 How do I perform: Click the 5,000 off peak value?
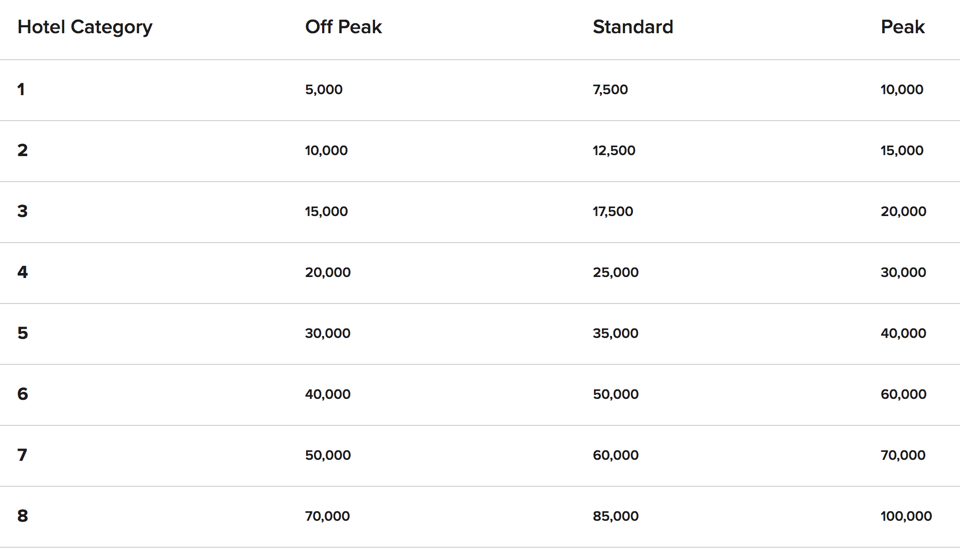(x=324, y=89)
